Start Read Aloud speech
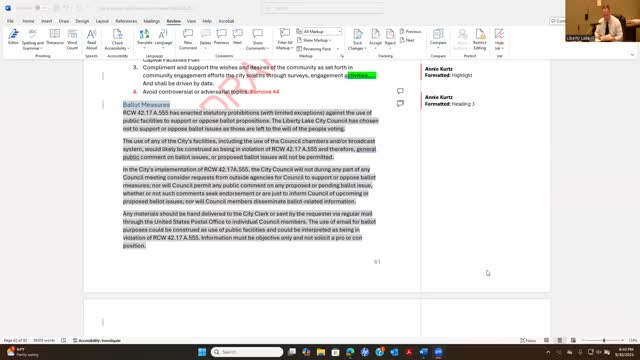This screenshot has width=640, height=360. click(91, 39)
